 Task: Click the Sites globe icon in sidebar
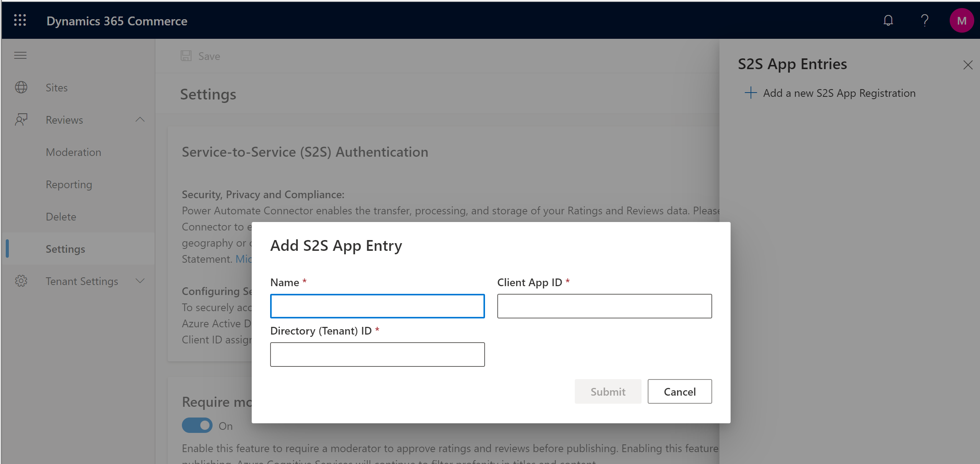[21, 87]
